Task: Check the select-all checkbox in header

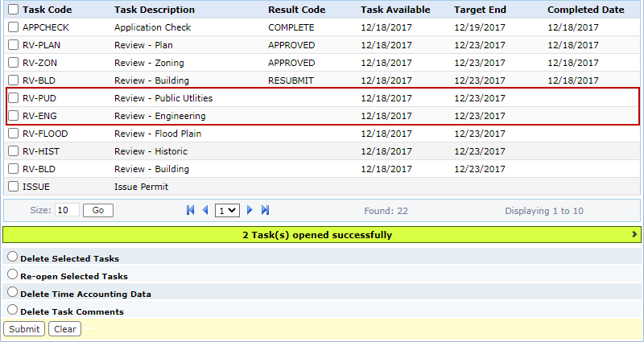Action: click(x=13, y=10)
